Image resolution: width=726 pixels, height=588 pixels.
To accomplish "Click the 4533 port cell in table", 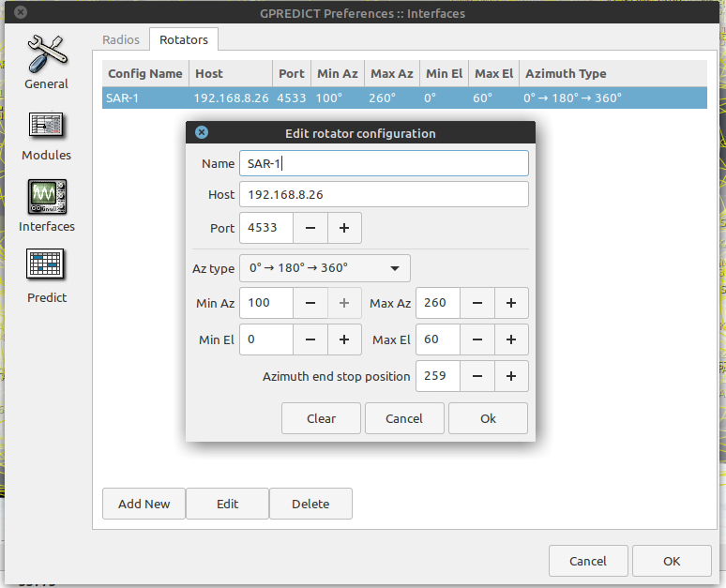I will click(x=291, y=98).
